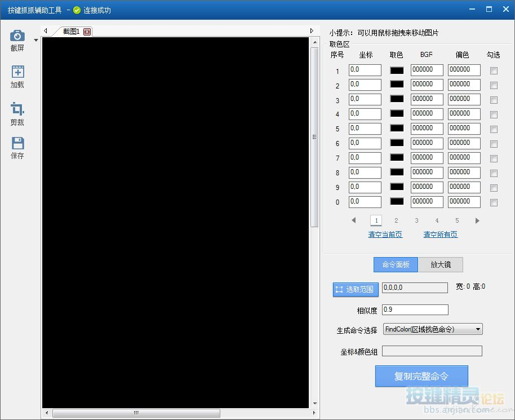Click the vertical scrollbar up arrow

pos(314,42)
